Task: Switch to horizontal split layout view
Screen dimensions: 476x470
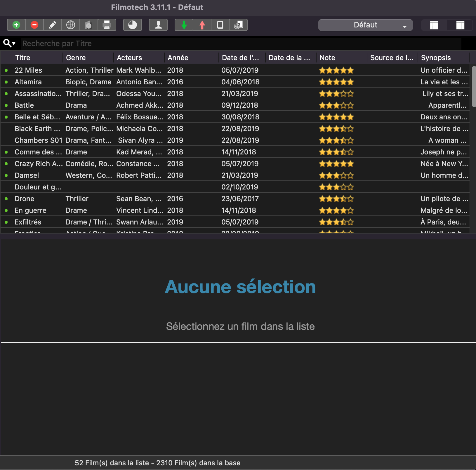Action: point(434,25)
